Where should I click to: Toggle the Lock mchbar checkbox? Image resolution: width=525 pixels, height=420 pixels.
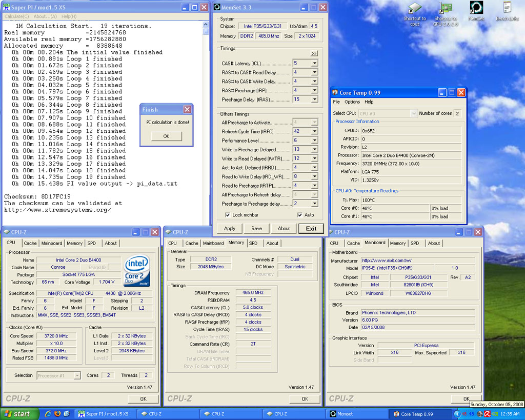point(228,215)
